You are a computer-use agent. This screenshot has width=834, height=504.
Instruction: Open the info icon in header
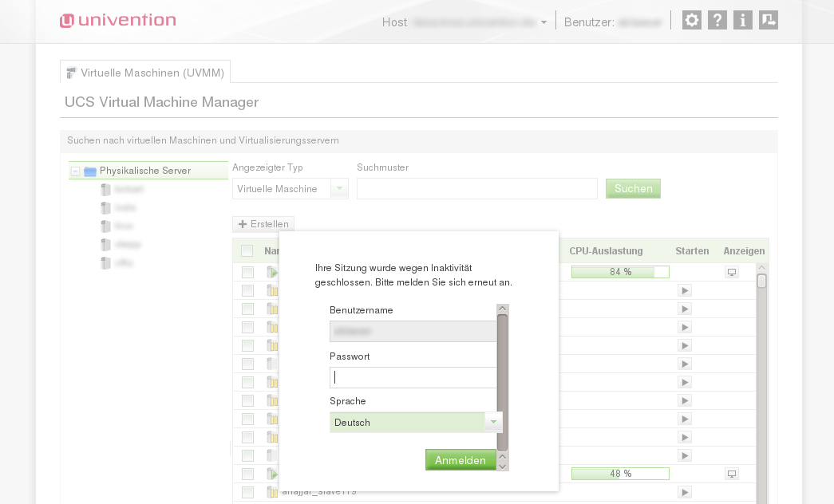(x=743, y=21)
